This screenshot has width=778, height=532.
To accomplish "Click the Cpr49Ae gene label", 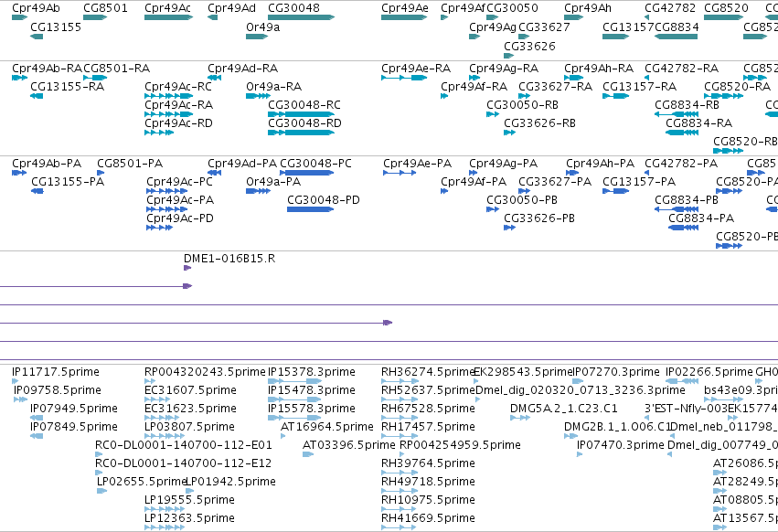I will point(404,8).
